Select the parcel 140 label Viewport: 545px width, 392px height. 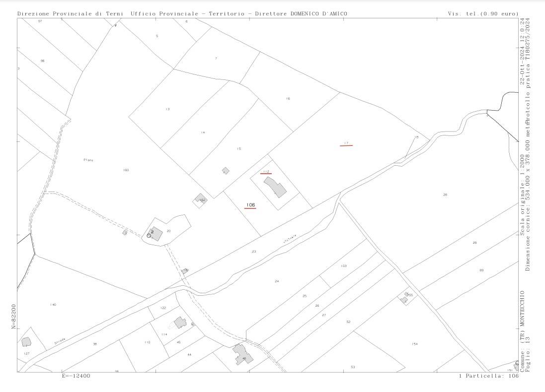pos(53,304)
